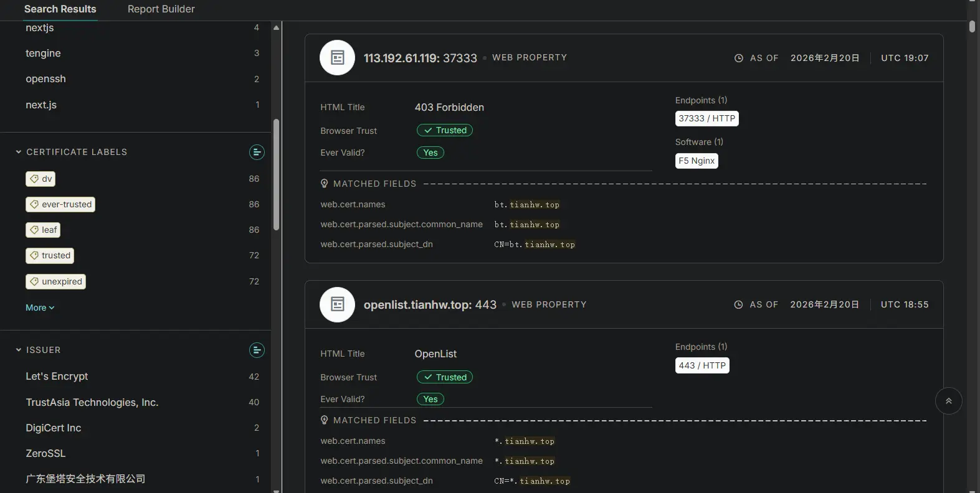Select the Search Results tab
The image size is (980, 493).
point(60,9)
